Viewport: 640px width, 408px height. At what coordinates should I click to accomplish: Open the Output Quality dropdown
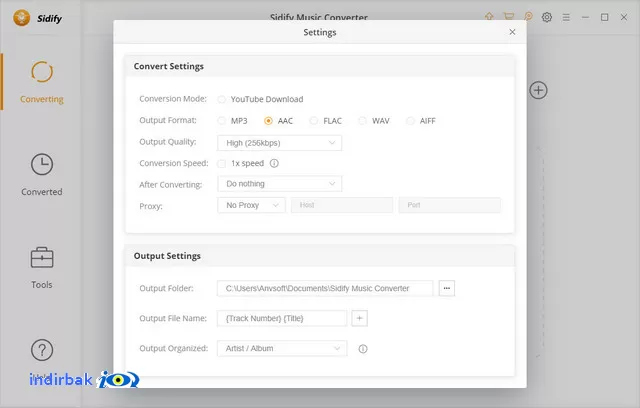pos(280,143)
